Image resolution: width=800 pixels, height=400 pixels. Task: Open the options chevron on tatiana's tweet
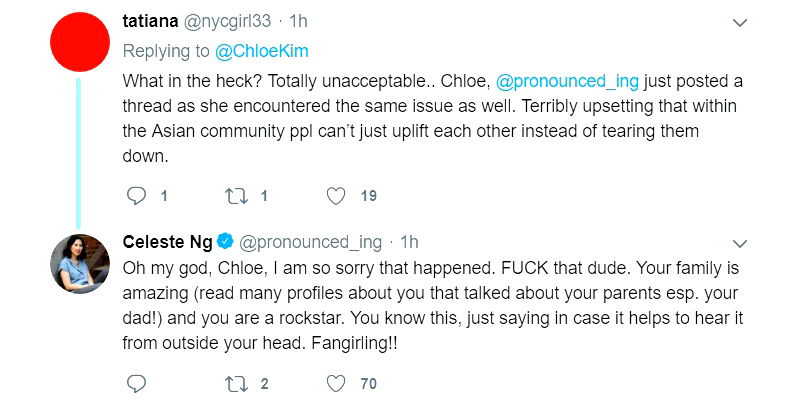740,22
